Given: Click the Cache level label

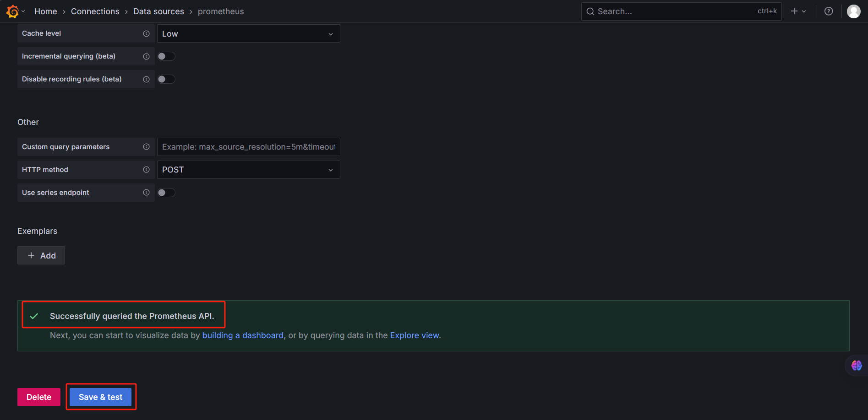Looking at the screenshot, I should 42,33.
